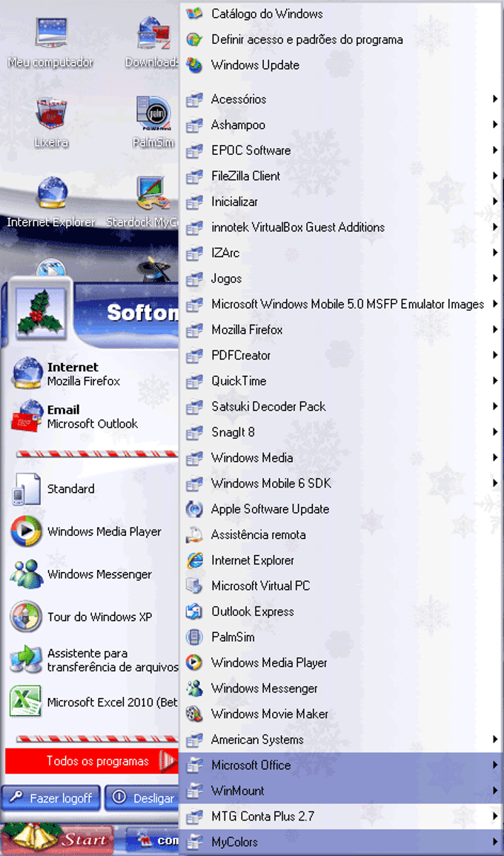Expand EPOC Software submenu
This screenshot has width=504, height=856.
(x=341, y=150)
